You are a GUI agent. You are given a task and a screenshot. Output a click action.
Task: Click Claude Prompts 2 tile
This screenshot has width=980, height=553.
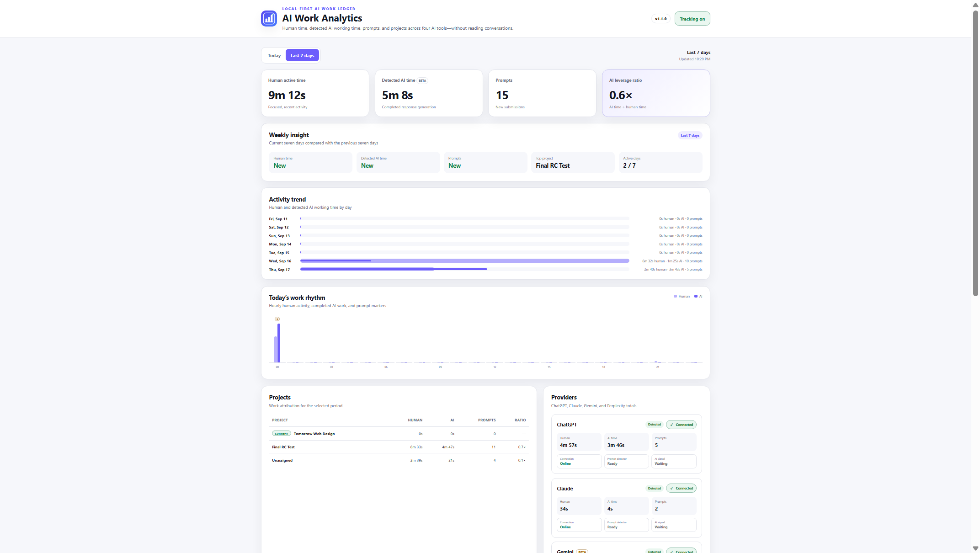674,505
